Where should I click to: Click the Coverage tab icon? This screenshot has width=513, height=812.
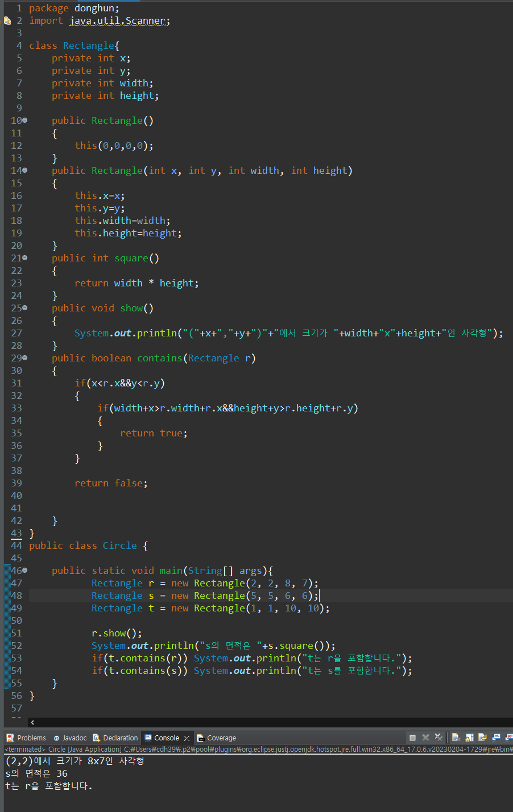pyautogui.click(x=200, y=738)
